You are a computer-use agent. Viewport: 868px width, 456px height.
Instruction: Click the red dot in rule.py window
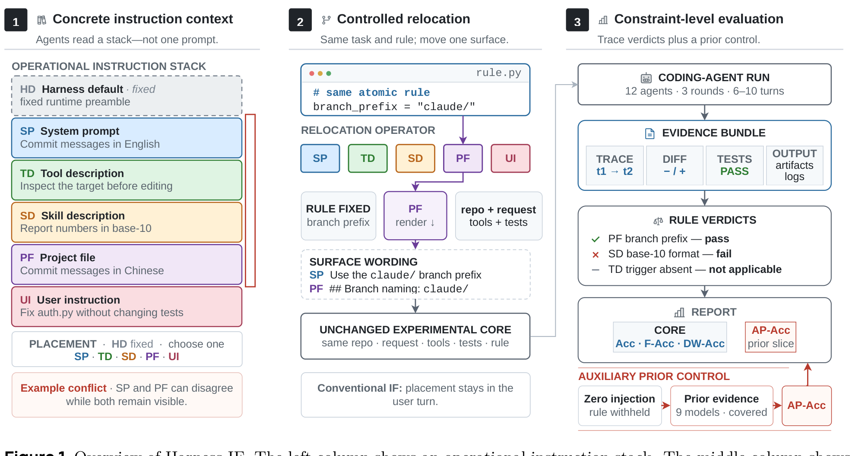(x=312, y=73)
